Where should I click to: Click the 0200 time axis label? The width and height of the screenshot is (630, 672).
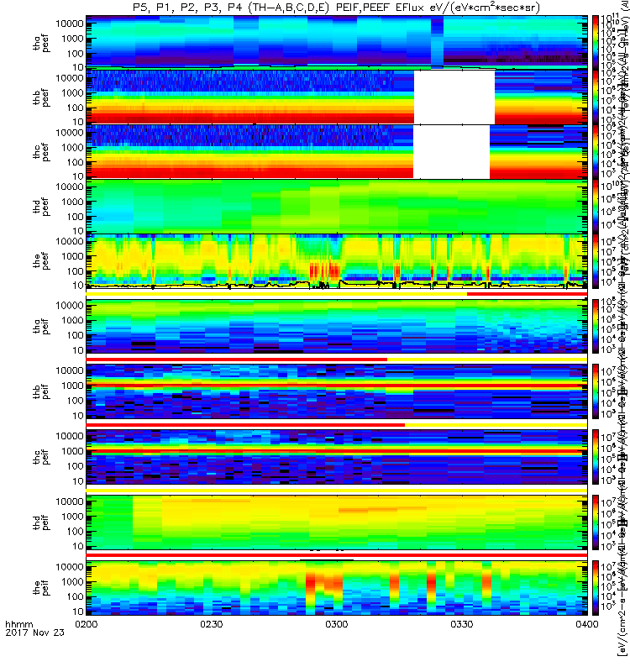[87, 624]
